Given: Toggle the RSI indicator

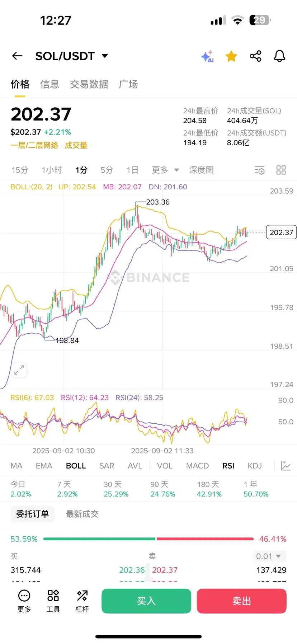Looking at the screenshot, I should click(228, 466).
